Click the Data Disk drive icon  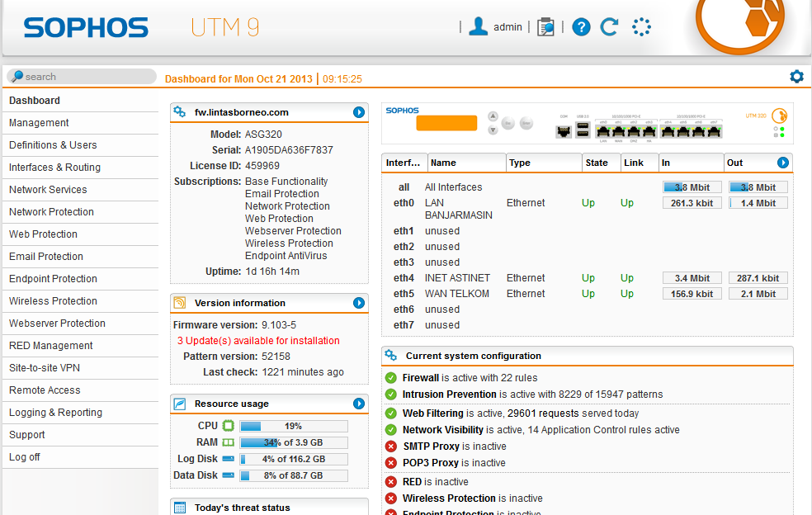pos(229,475)
